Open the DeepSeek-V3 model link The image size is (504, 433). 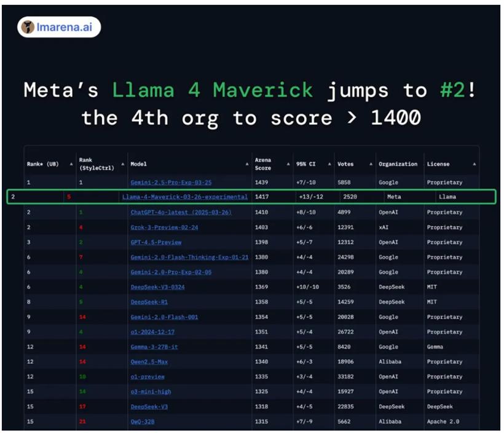click(x=149, y=407)
